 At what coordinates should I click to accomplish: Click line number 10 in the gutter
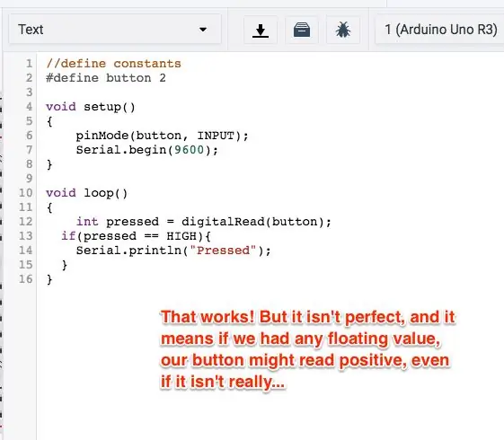click(x=26, y=193)
